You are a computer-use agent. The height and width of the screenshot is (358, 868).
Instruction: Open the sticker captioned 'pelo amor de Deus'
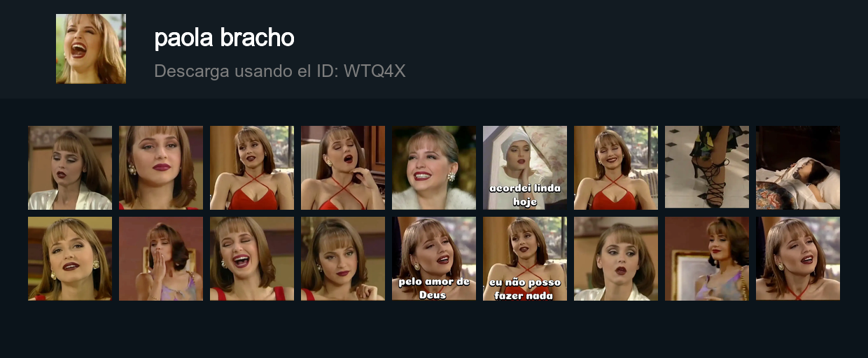434,259
